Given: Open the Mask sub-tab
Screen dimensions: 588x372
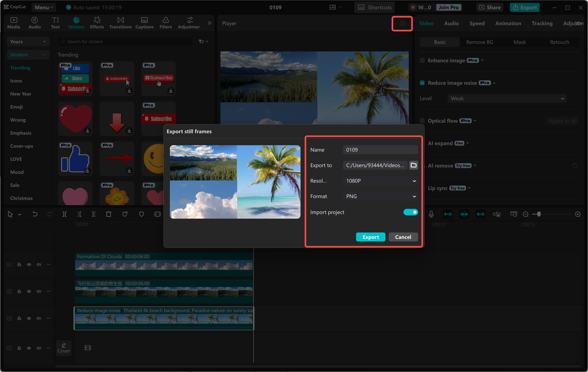Looking at the screenshot, I should [x=520, y=42].
